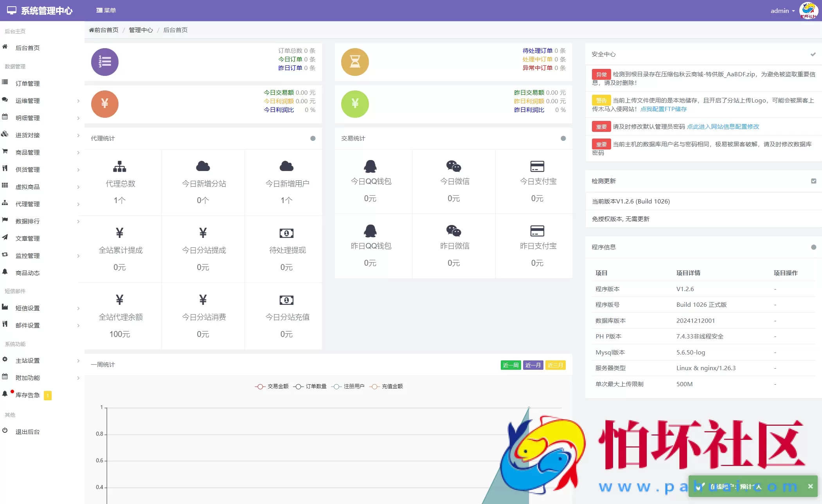Viewport: 822px width, 504px height.
Task: Open 订单管理 in the sidebar
Action: (27, 83)
